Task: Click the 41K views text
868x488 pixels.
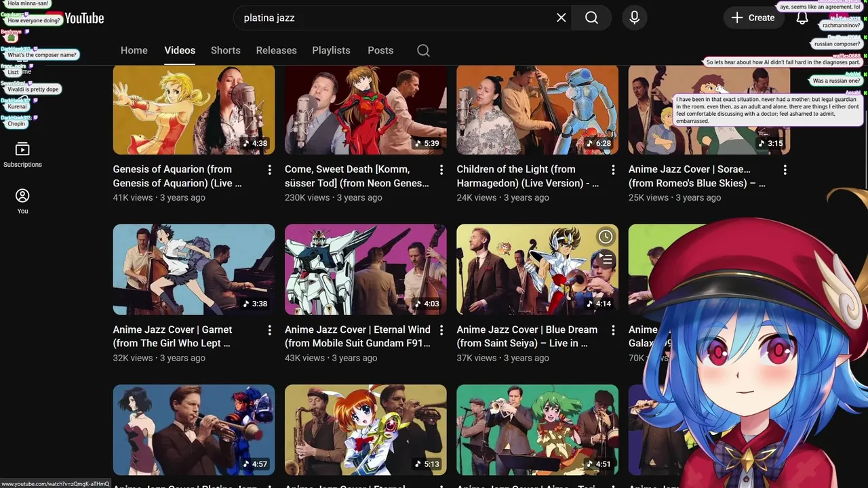Action: tap(133, 197)
